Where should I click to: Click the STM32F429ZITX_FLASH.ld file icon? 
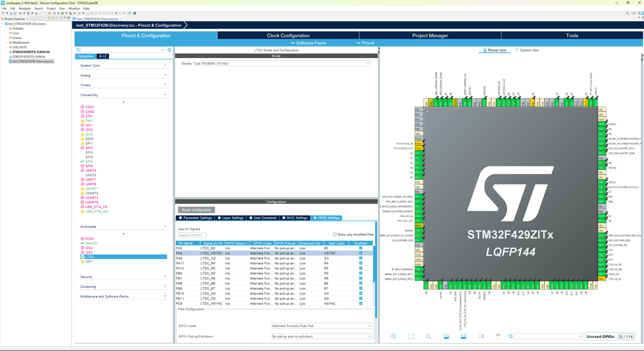coord(10,52)
